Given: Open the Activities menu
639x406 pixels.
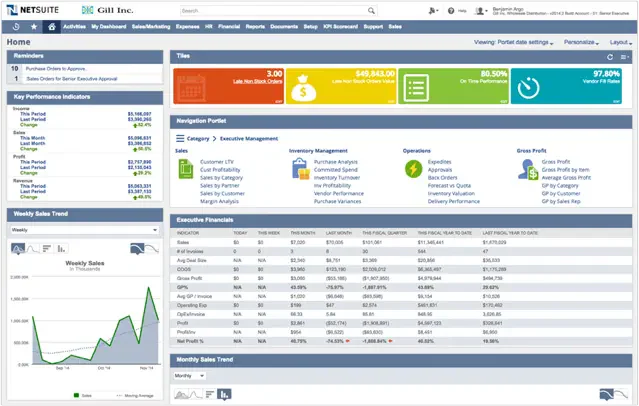Looking at the screenshot, I should tap(74, 26).
